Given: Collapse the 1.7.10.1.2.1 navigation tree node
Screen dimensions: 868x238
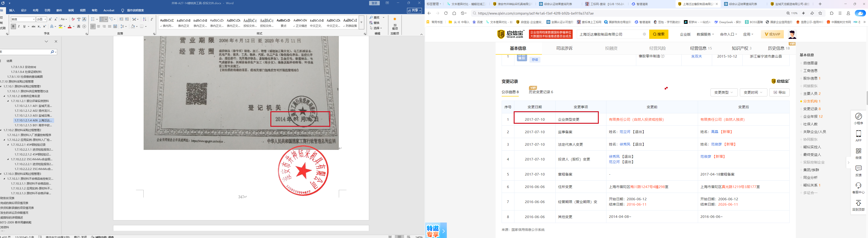Looking at the screenshot, I should [x=8, y=101].
